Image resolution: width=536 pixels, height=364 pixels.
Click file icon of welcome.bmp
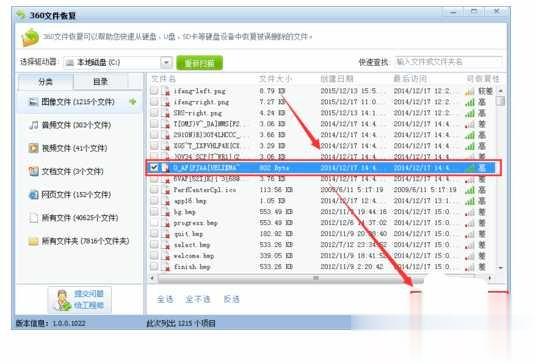[166, 256]
